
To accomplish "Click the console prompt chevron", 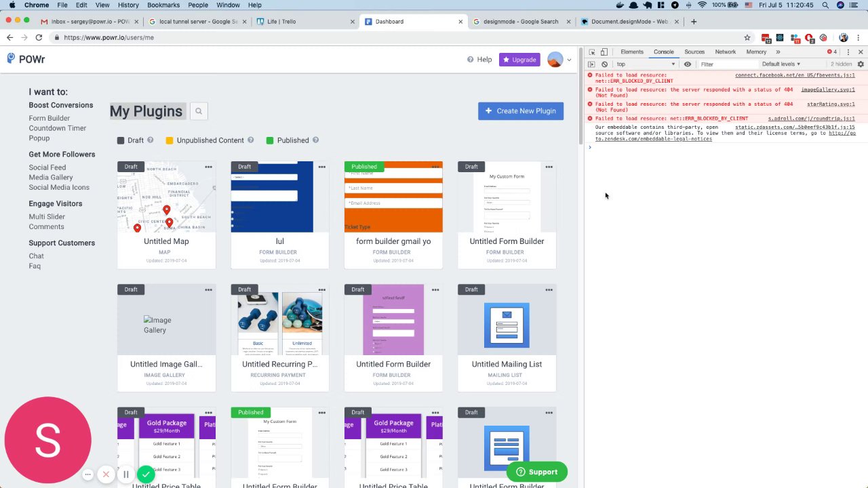I will coord(590,147).
